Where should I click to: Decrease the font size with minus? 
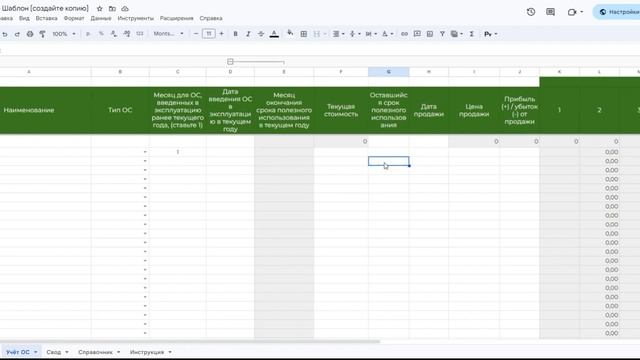tap(196, 34)
